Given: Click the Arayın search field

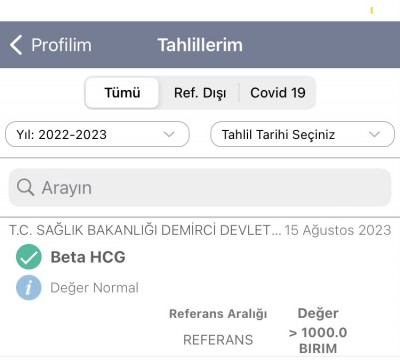Looking at the screenshot, I should click(x=200, y=187).
